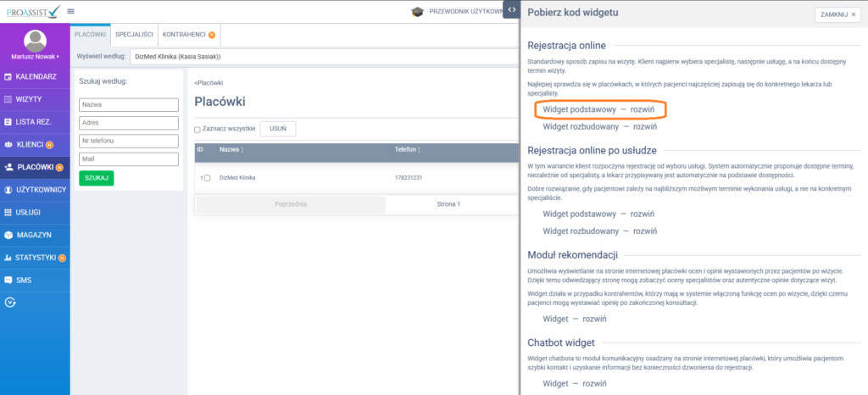Tick the Zaznacz wszystkie checkbox
Viewport: 868px width, 395px height.
[x=198, y=130]
